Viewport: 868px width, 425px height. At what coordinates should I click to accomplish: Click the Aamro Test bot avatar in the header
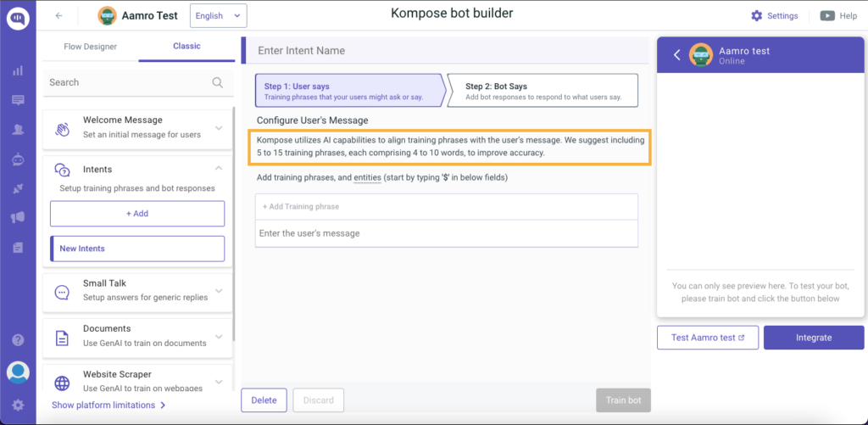point(107,15)
